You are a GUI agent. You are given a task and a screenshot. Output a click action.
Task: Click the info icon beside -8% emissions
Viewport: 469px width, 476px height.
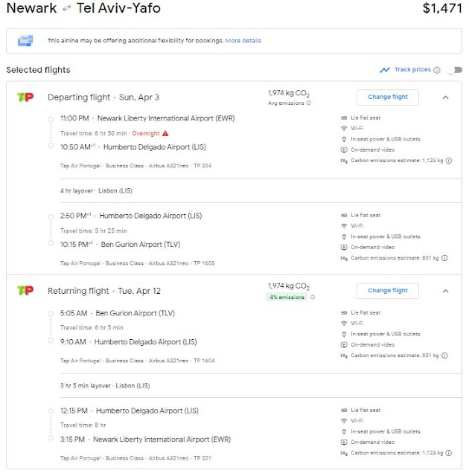click(x=312, y=297)
